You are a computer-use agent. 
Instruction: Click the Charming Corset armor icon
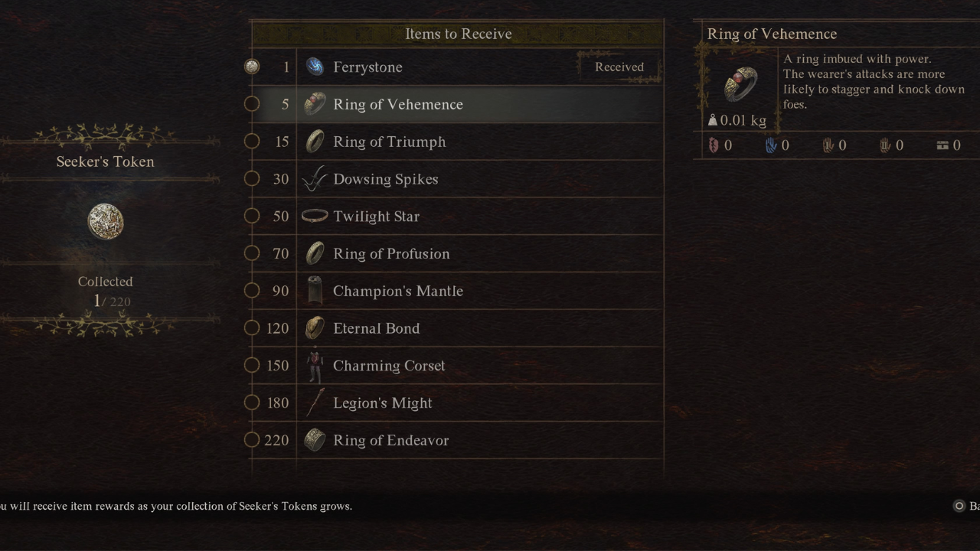[315, 366]
